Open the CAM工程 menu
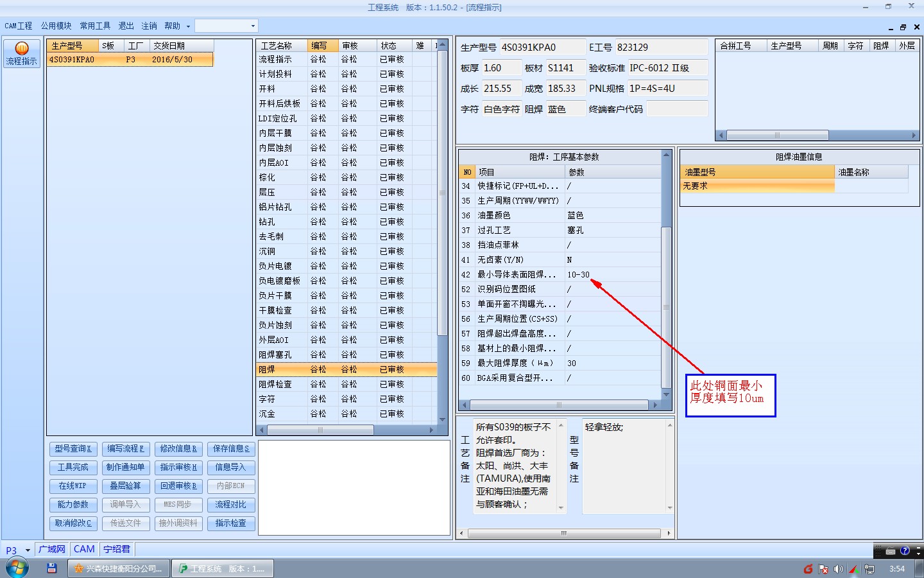This screenshot has height=578, width=924. pos(18,26)
